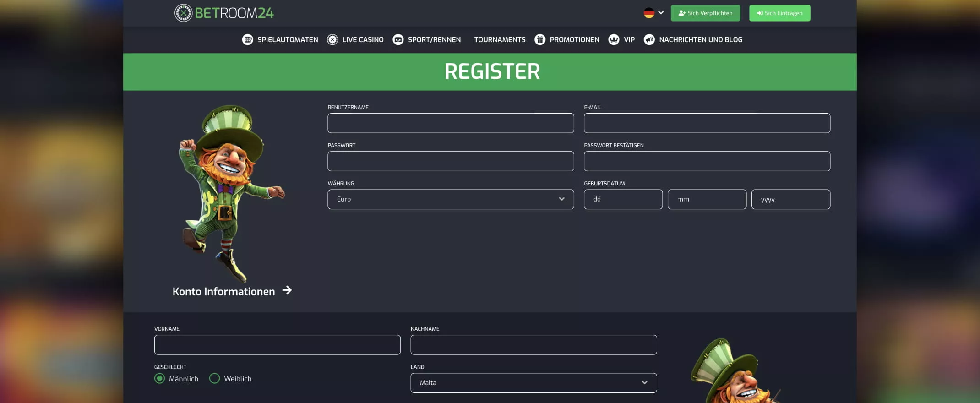Click the Sich Eintragen button
Screen dimensions: 980x403
(779, 13)
